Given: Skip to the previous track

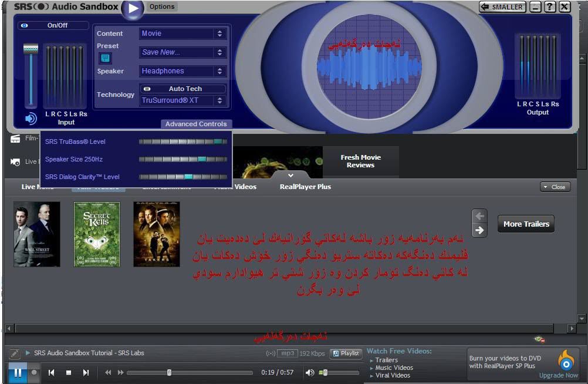Looking at the screenshot, I should (x=52, y=372).
